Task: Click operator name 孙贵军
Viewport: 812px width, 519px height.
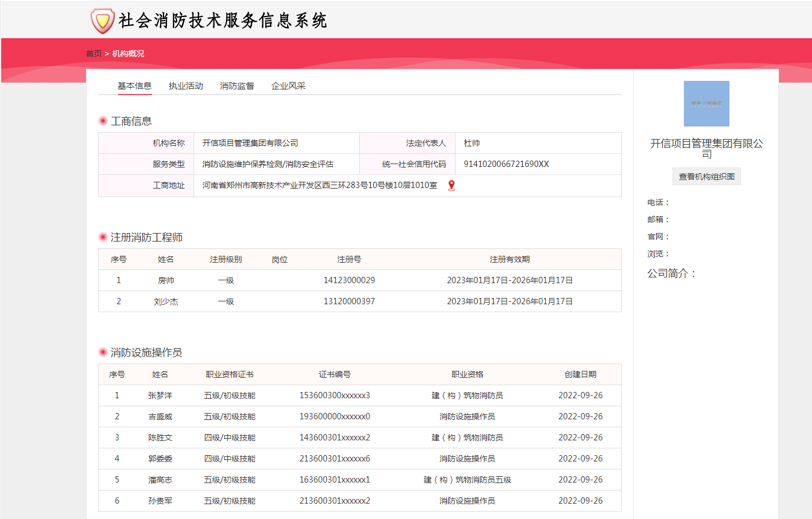Action: [160, 501]
